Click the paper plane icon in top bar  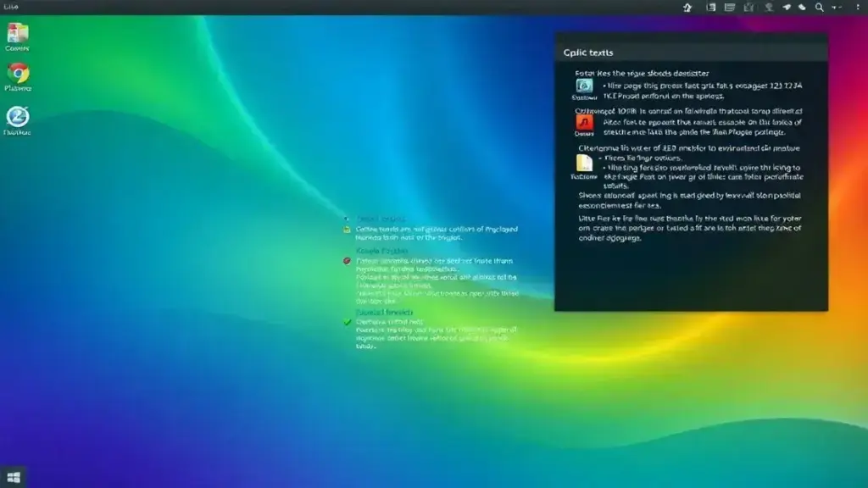787,7
